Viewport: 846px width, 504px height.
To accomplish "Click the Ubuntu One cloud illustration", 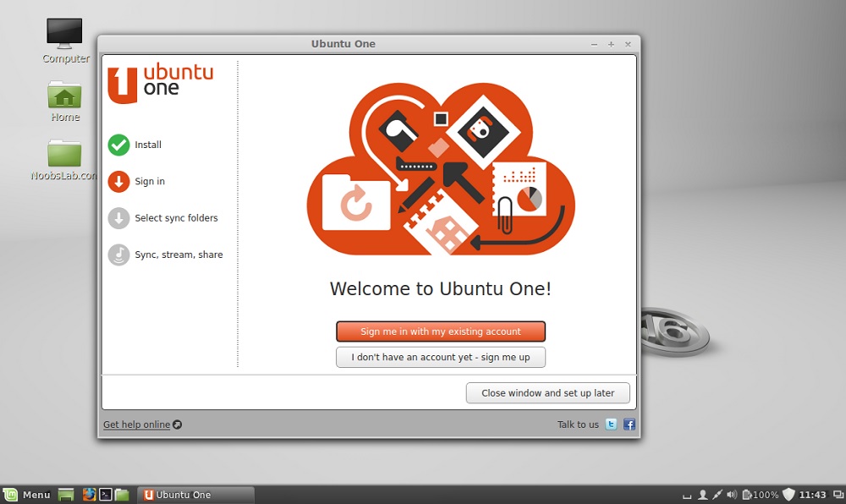I will pos(441,169).
